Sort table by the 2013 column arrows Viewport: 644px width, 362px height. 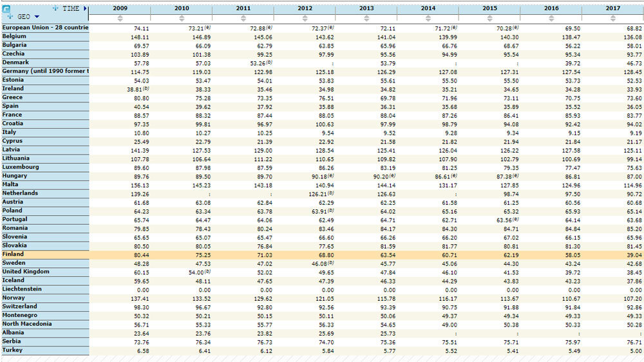point(366,18)
